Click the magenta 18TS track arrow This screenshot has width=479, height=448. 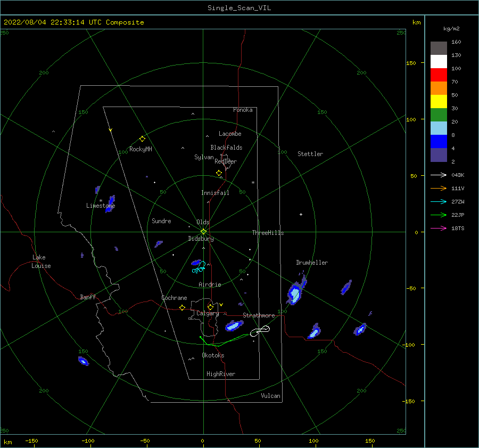439,228
